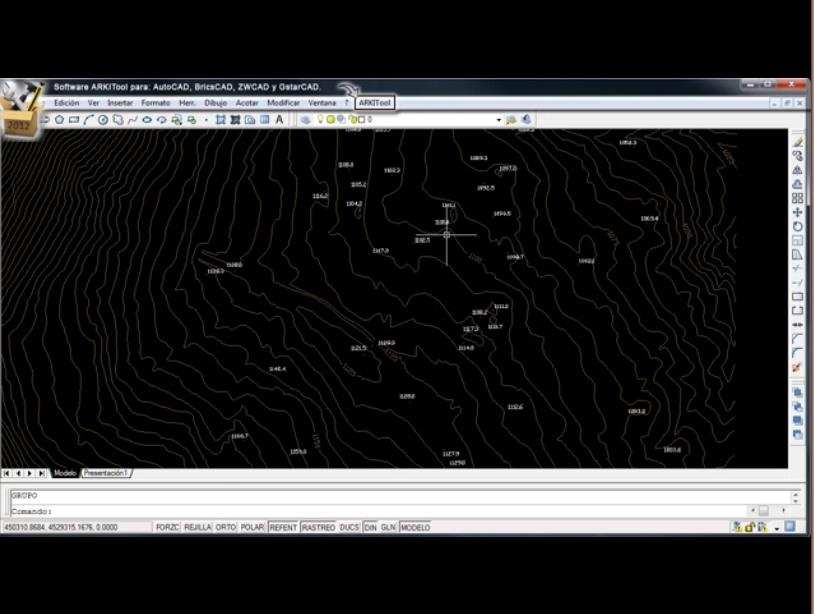Screen dimensions: 814x614
Task: Switch to the Presentación1 tab
Action: coord(106,473)
